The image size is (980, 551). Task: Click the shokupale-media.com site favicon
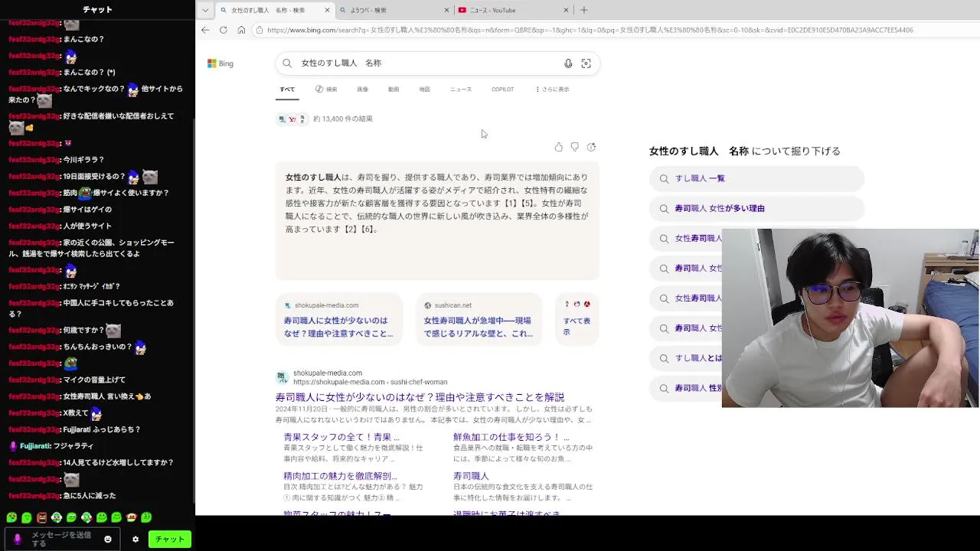coord(283,377)
